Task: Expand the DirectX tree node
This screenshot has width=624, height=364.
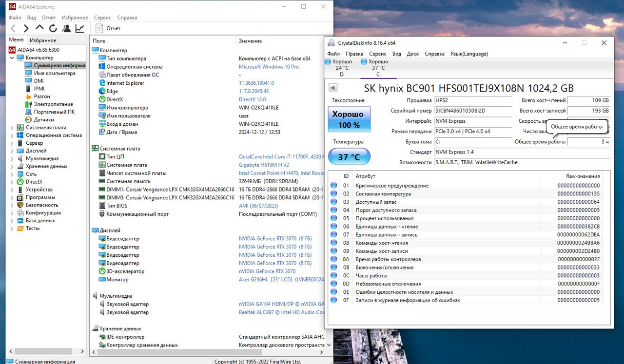Action: (13, 182)
